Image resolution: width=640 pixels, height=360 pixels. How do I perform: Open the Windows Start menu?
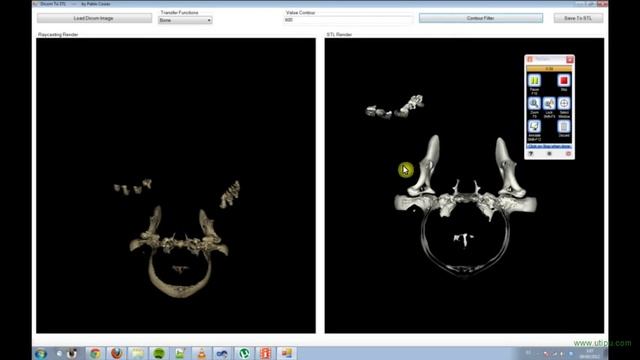click(41, 354)
